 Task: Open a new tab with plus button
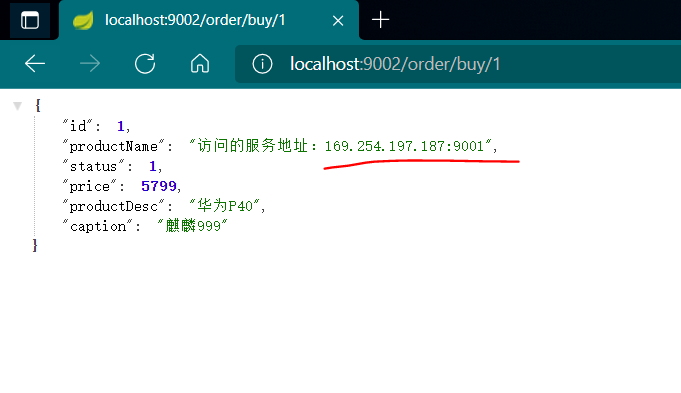tap(380, 20)
